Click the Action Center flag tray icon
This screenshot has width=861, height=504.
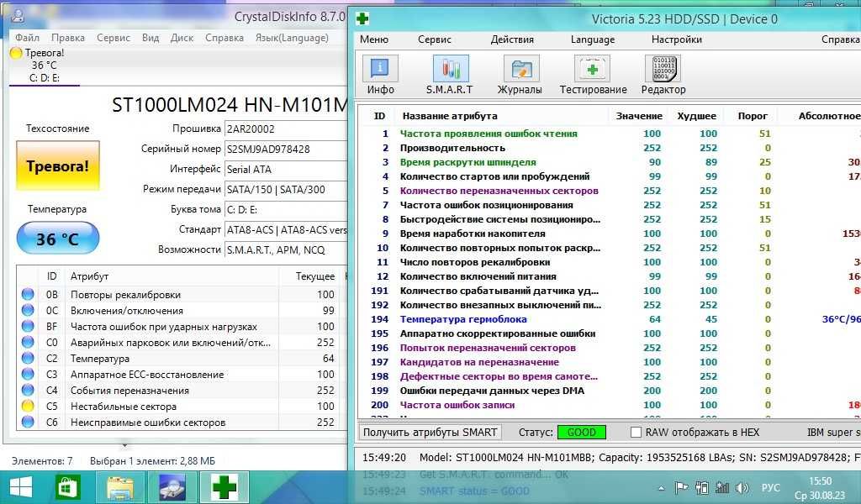point(681,487)
